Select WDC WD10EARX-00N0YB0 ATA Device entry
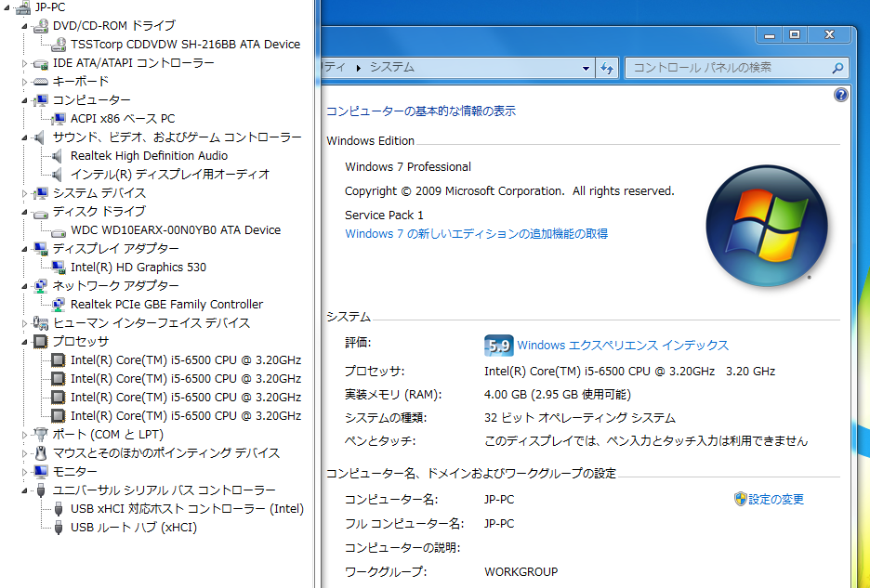This screenshot has width=870, height=588. [176, 230]
